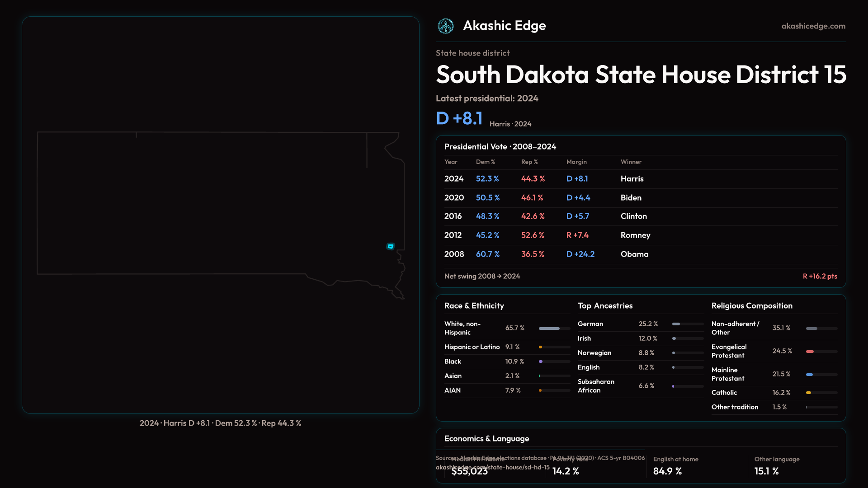Screen dimensions: 868x488
Task: Click the R +16.2 pts net swing value
Action: [820, 276]
